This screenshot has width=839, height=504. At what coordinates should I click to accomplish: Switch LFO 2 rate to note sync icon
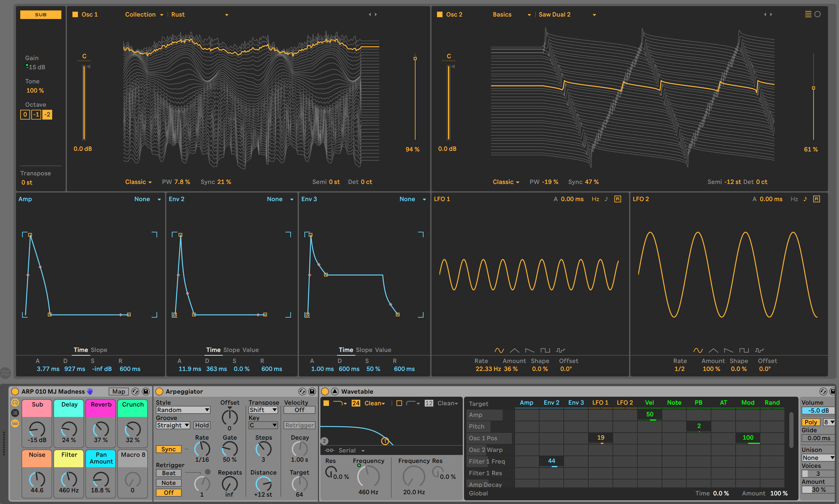(805, 199)
